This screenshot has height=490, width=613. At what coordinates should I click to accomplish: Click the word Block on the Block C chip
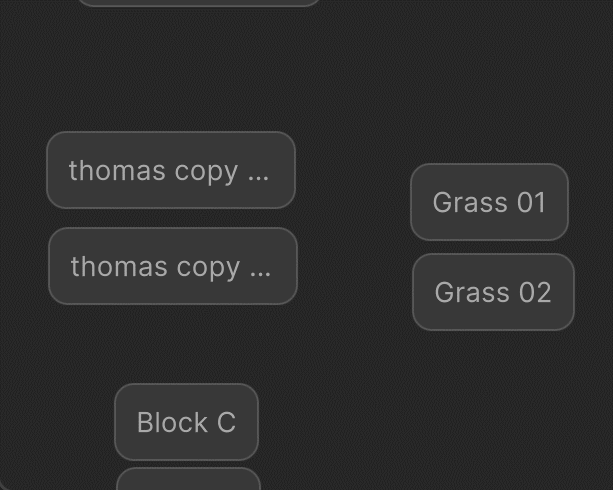[172, 422]
